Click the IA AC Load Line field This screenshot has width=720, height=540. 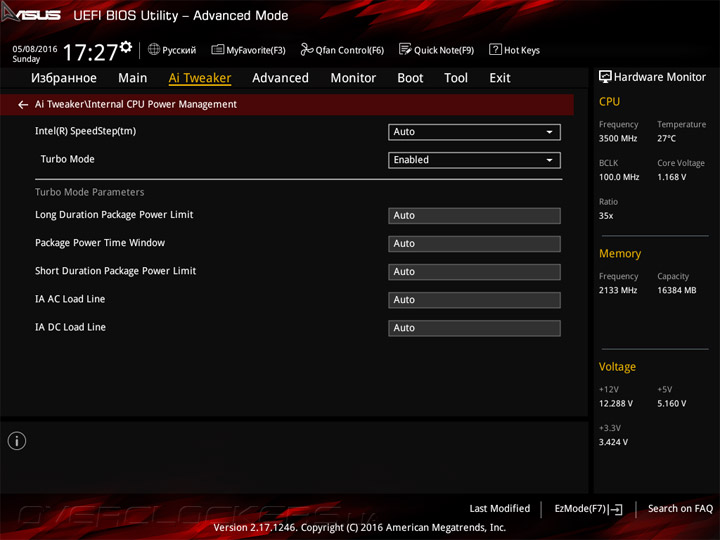coord(474,300)
